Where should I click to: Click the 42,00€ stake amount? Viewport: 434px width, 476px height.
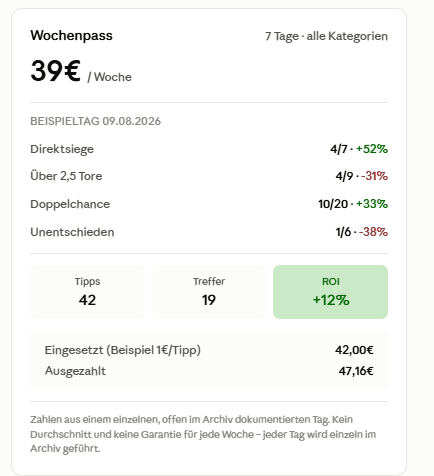354,350
